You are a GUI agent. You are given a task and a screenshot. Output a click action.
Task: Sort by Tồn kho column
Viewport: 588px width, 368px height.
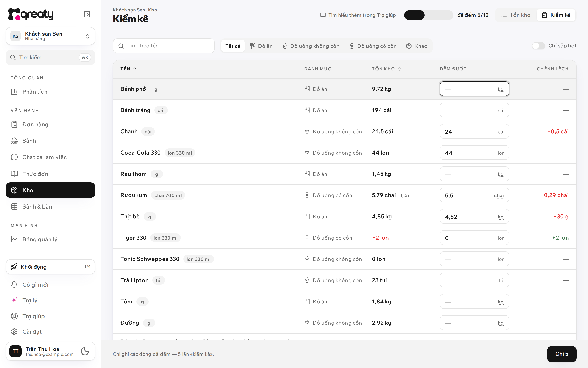click(x=386, y=69)
